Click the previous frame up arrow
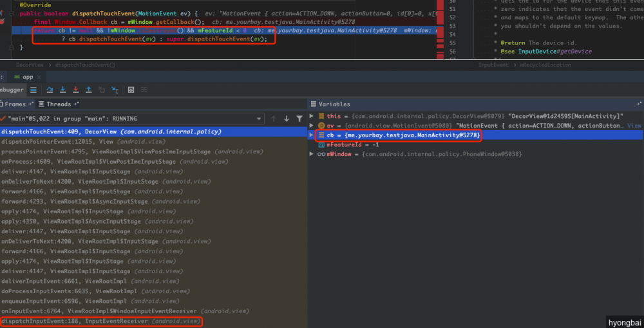 coord(274,119)
